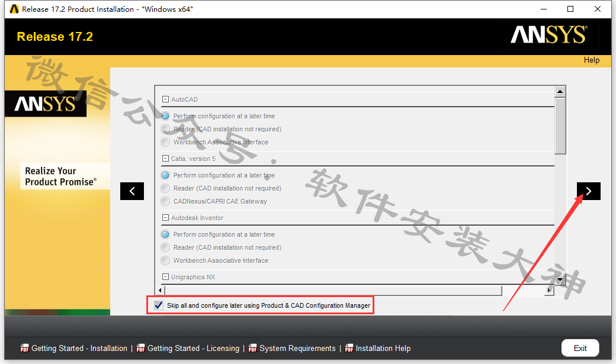Click the ANSYS title bar application icon

coord(14,9)
